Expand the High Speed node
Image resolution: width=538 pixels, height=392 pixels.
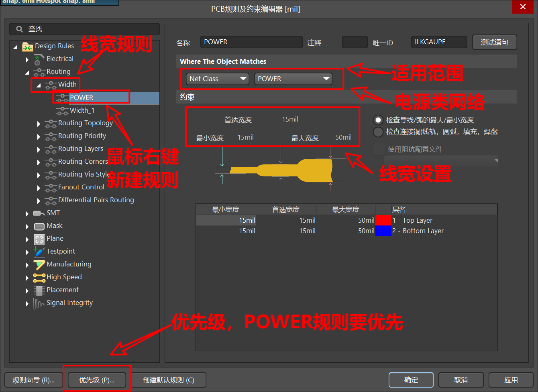pyautogui.click(x=27, y=278)
